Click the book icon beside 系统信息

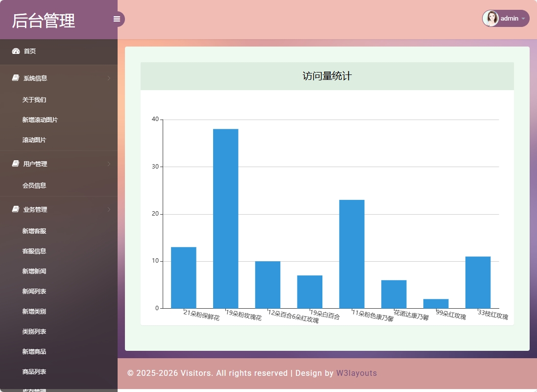16,78
